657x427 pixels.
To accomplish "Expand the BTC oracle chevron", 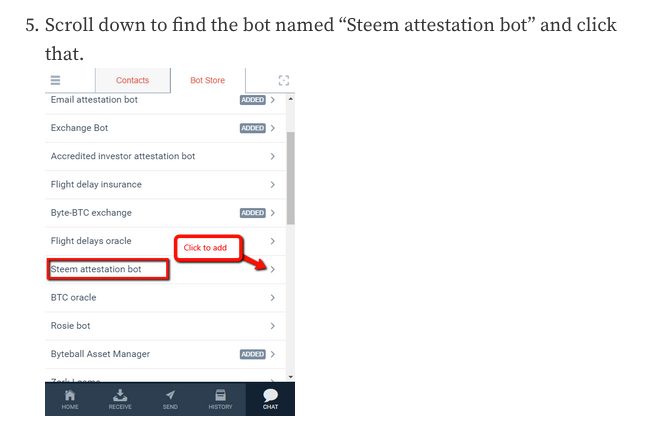I will (273, 298).
